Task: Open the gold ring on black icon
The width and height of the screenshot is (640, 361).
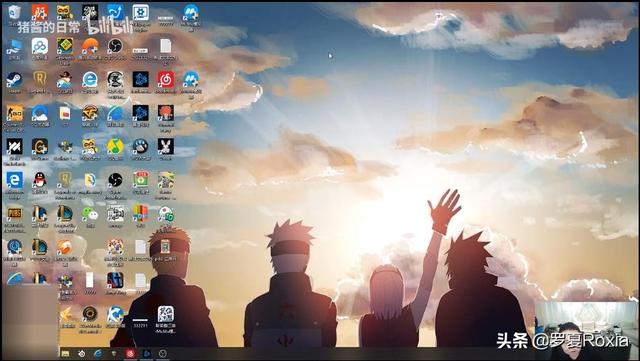Action: coord(90,314)
